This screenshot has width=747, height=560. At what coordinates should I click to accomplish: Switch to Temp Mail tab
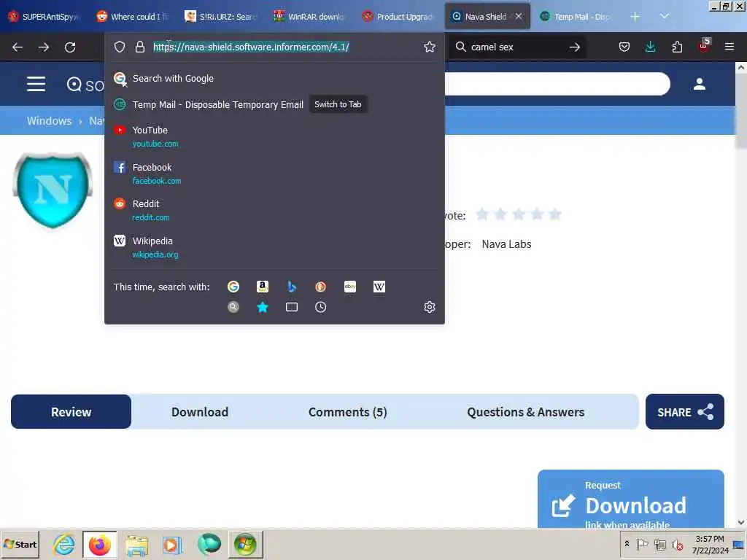coord(576,17)
